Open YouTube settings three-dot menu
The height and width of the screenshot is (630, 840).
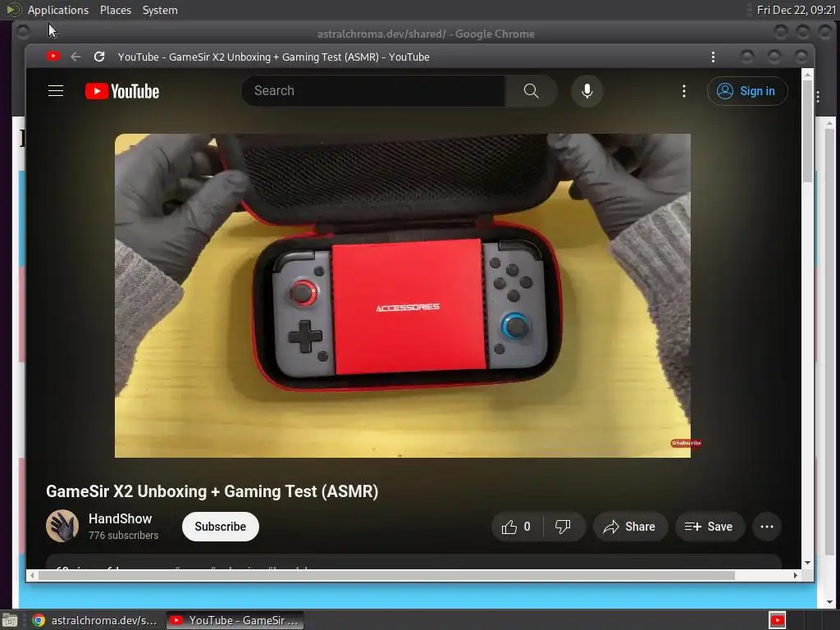click(683, 91)
